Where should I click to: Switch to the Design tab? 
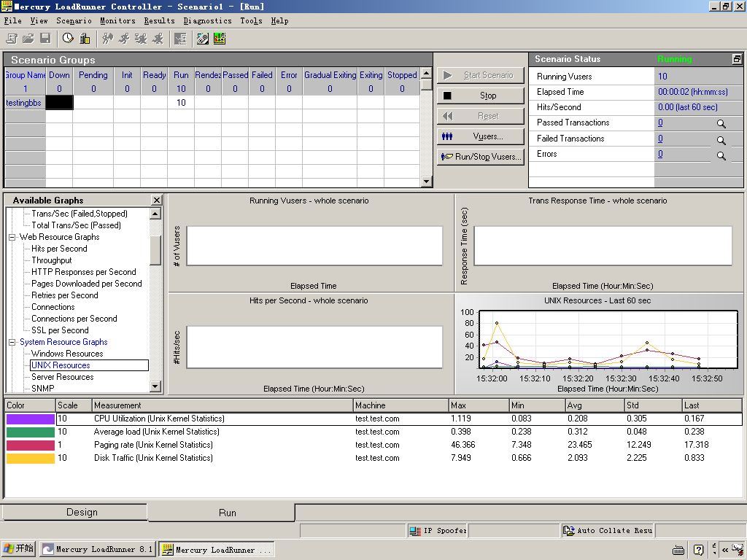click(x=74, y=513)
